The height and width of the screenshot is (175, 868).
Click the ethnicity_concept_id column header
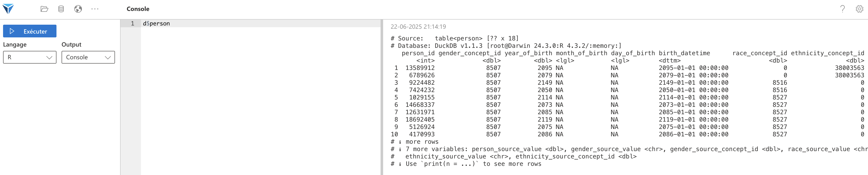click(828, 53)
